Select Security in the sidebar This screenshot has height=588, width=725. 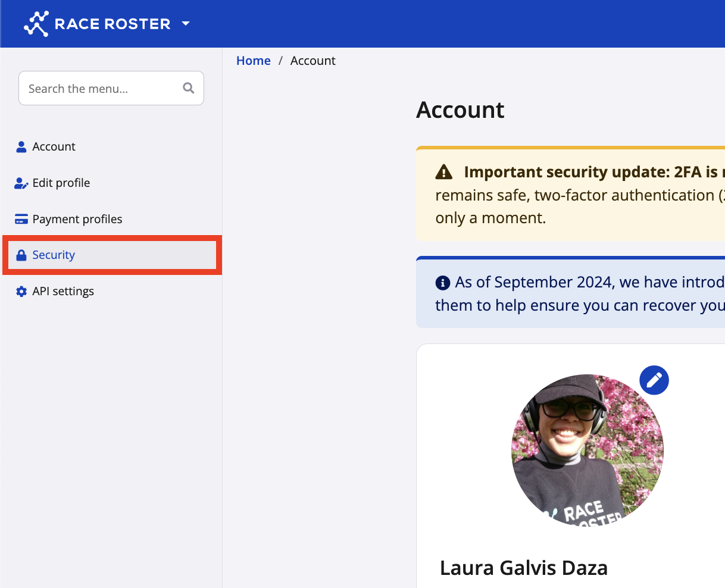pyautogui.click(x=54, y=255)
